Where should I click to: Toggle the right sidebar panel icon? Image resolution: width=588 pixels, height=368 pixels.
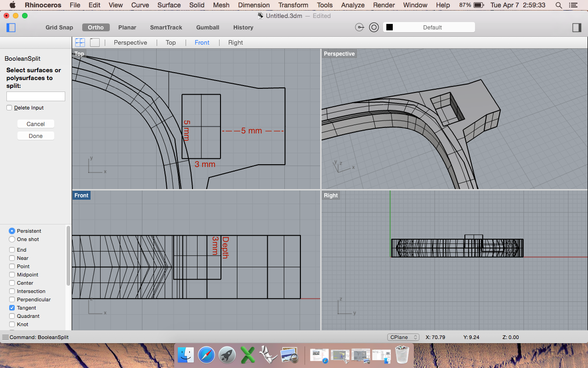[x=577, y=28]
